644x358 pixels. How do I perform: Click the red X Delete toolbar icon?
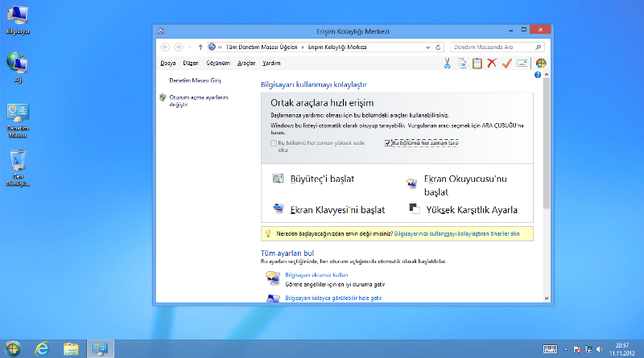[x=492, y=63]
